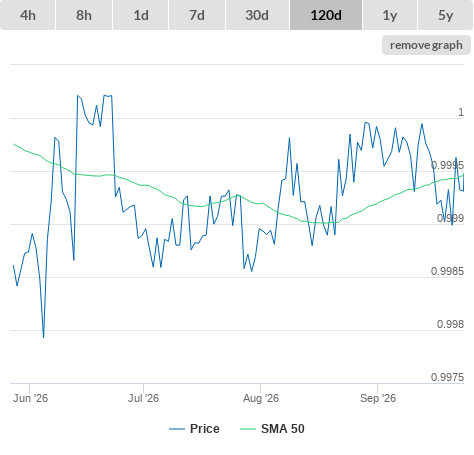View the 5y price history
The height and width of the screenshot is (455, 474).
pos(446,15)
